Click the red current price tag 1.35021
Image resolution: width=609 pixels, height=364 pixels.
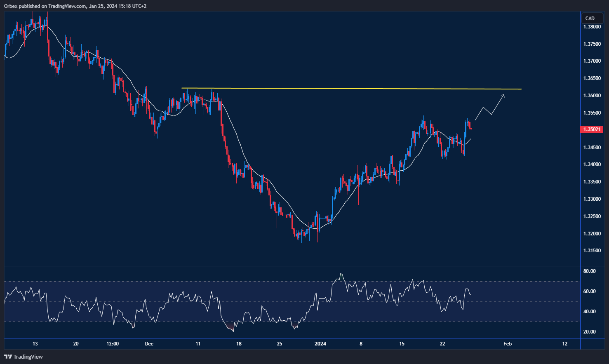point(592,129)
